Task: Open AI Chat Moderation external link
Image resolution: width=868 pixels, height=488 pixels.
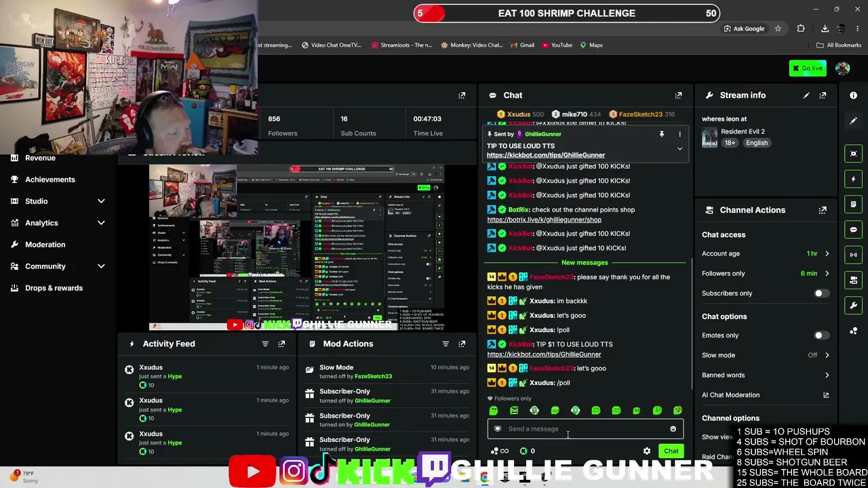Action: [826, 395]
